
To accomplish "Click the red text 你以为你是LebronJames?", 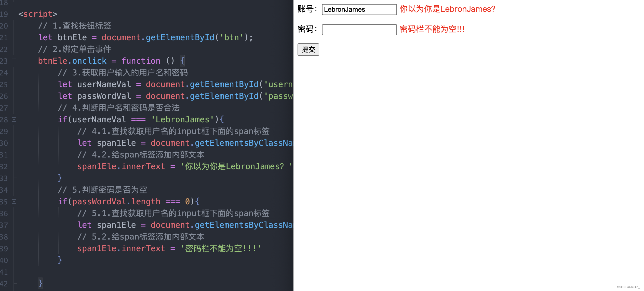I will click(x=447, y=9).
